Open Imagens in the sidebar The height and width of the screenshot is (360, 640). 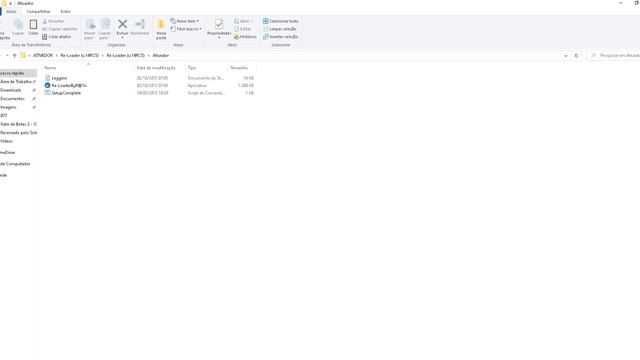pos(9,107)
